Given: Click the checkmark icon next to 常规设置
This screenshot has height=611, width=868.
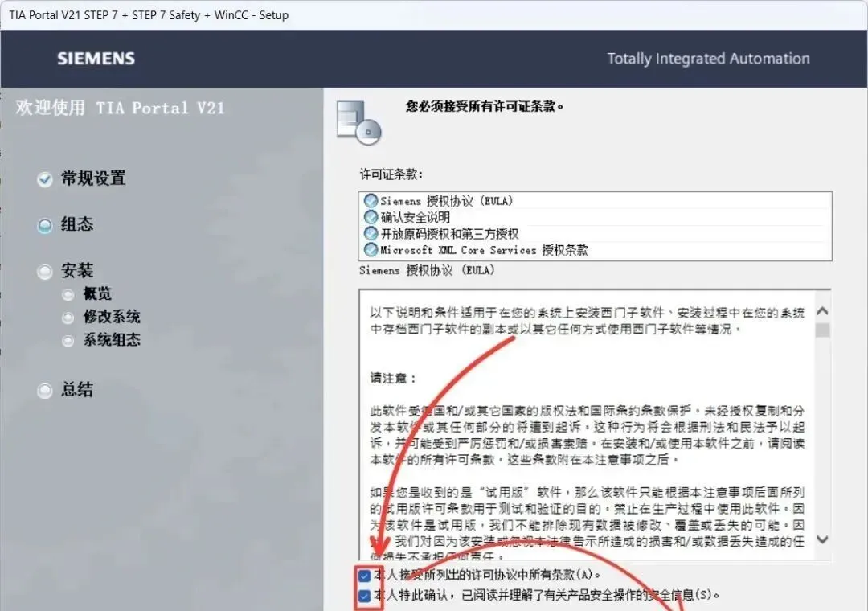Looking at the screenshot, I should (x=45, y=179).
